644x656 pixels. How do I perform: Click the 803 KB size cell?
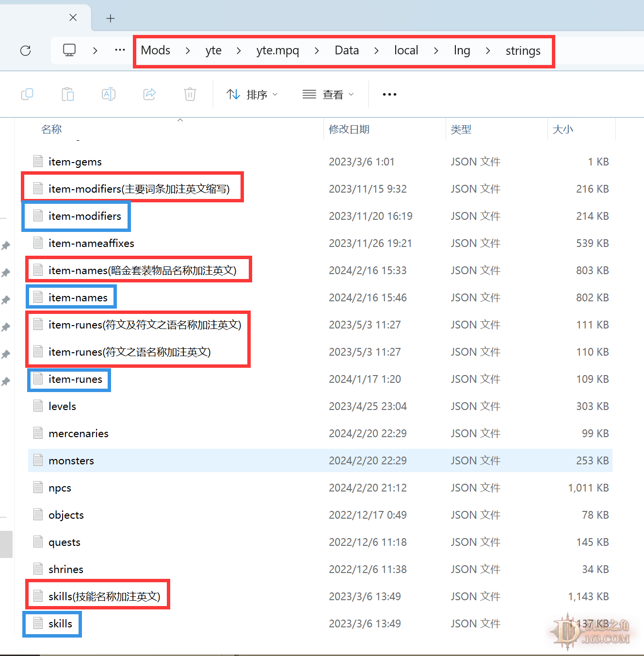[593, 270]
